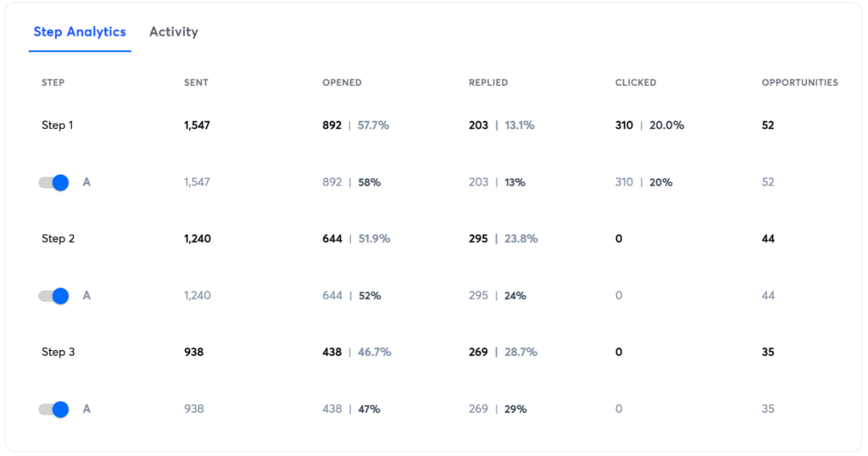This screenshot has height=456, width=868.
Task: Click Step 1 opened value 892
Action: (331, 125)
